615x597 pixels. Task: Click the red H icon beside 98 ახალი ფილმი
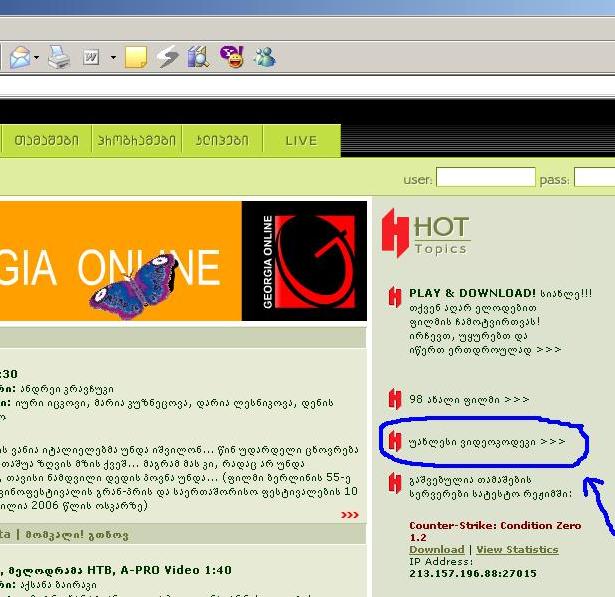tap(395, 399)
